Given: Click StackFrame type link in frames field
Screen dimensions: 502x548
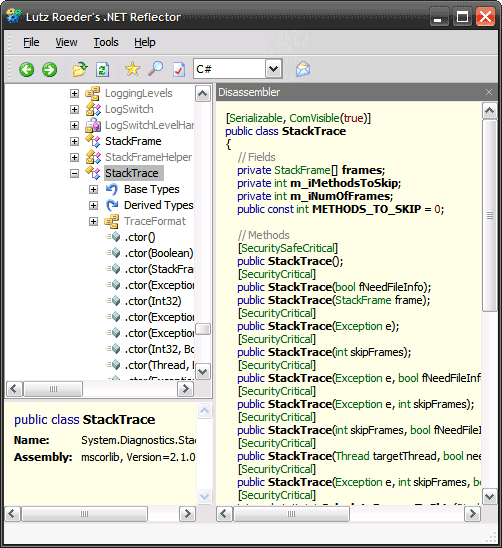Looking at the screenshot, I should 302,170.
